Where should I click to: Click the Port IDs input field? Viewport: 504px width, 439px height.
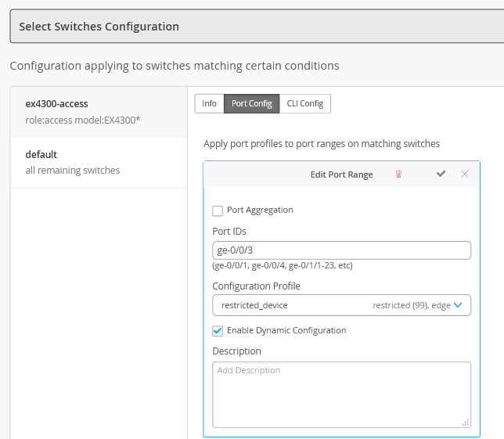click(x=341, y=250)
